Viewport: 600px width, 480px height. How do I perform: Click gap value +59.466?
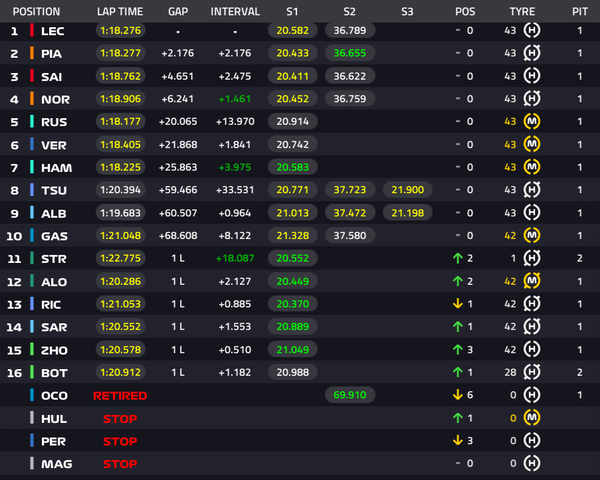[178, 190]
